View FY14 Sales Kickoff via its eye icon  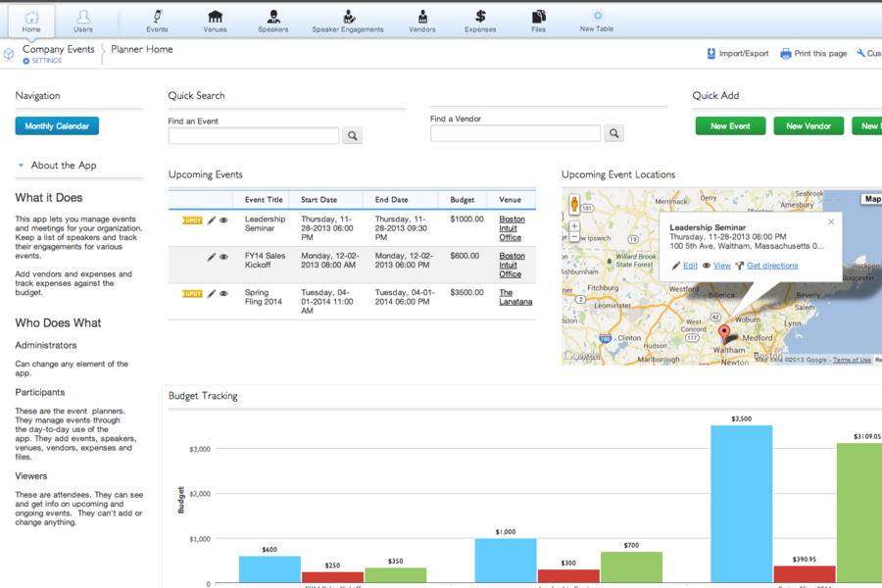tap(223, 259)
